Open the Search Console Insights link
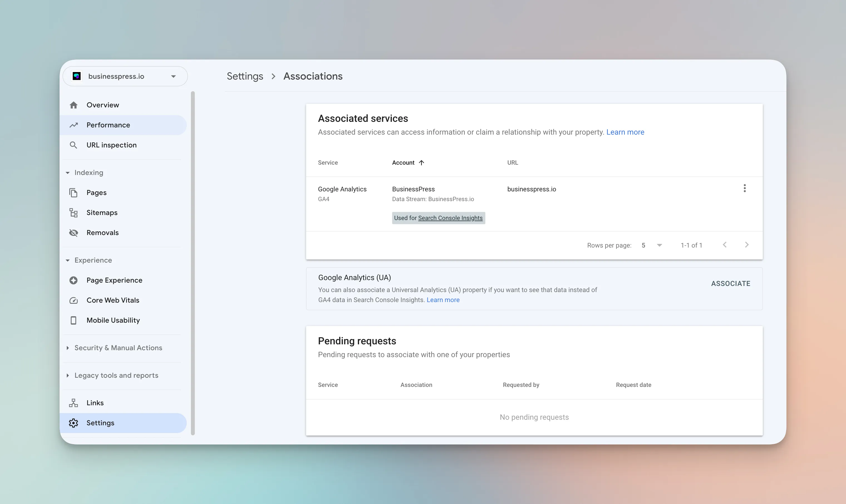Screen dimensions: 846x504 coord(450,218)
